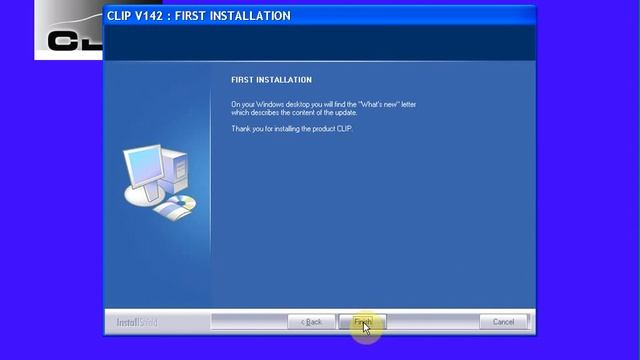Click the CLIP logo image behind the installer
Image resolution: width=640 pixels, height=360 pixels.
(x=69, y=30)
